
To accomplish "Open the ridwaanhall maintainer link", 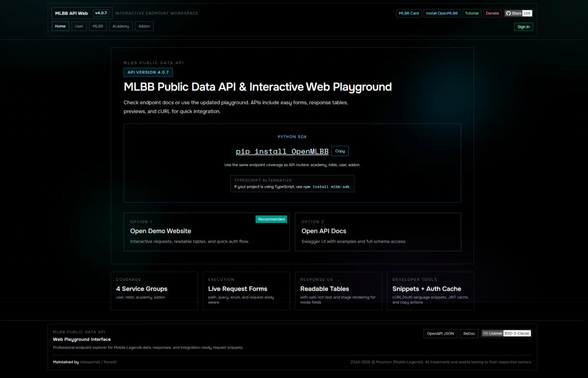I will 90,362.
